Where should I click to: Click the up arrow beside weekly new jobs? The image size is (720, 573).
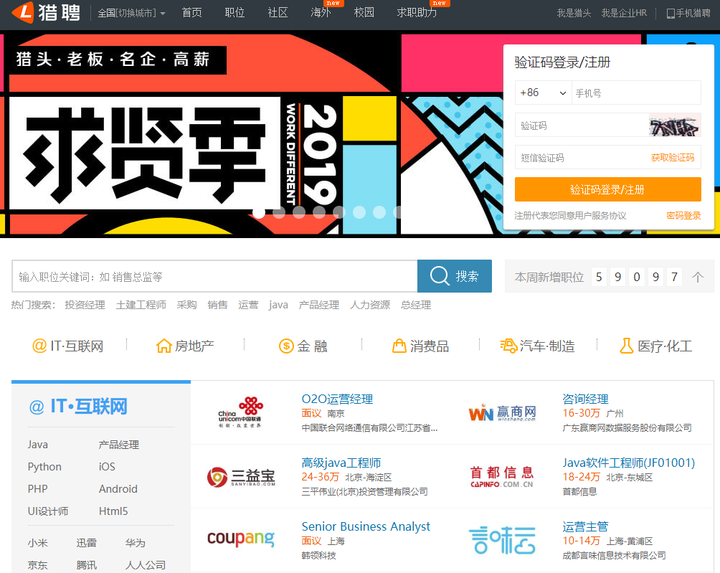coord(698,277)
